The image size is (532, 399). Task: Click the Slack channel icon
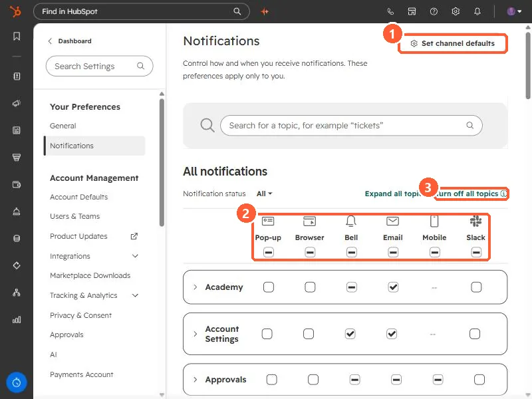(475, 221)
